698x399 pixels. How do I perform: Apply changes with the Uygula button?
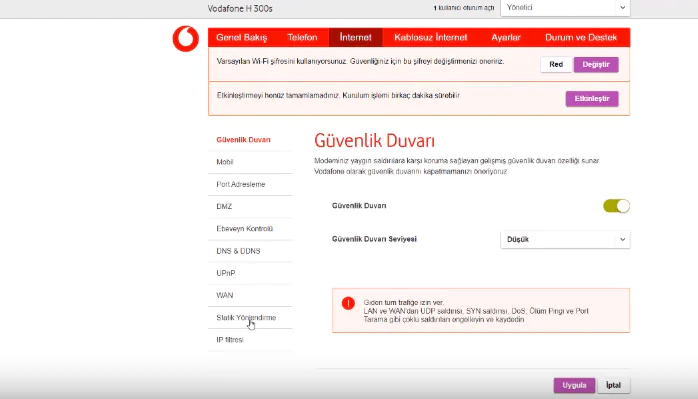(x=574, y=385)
